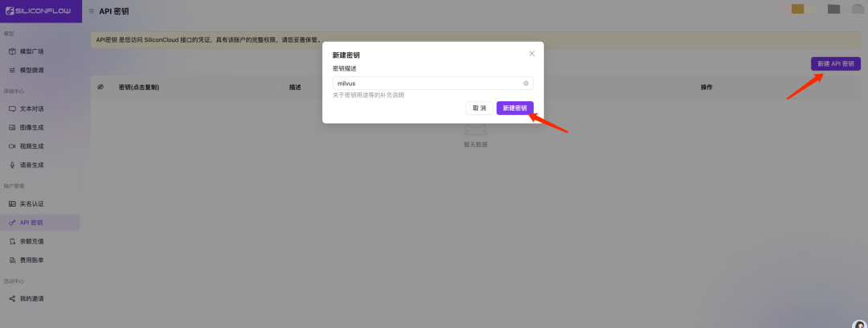
Task: Click 取消 in the dialog
Action: 479,108
